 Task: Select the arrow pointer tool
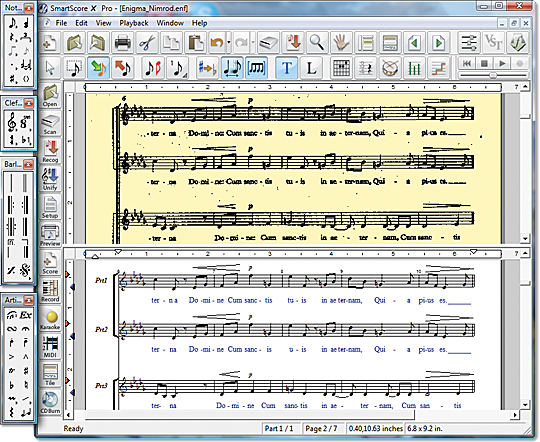click(x=50, y=68)
